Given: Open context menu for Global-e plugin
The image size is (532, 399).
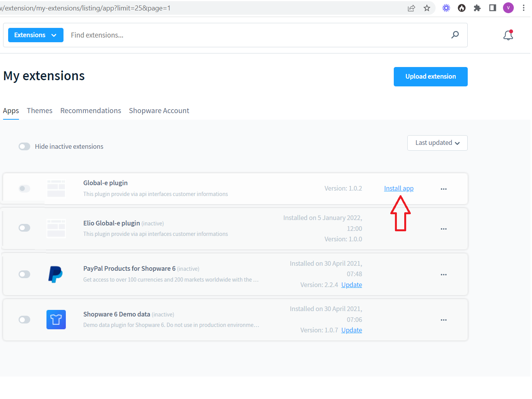Looking at the screenshot, I should coord(444,189).
